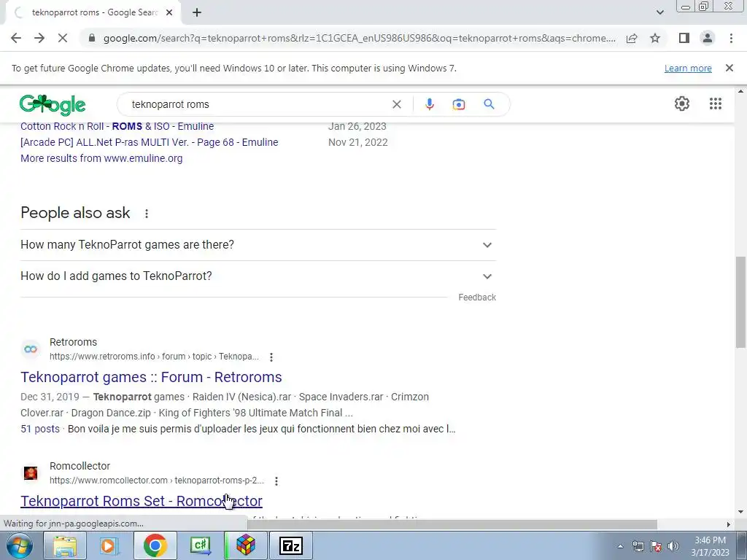Click the horizontal page scrollbar thumb
Screen dimensions: 747x560
pyautogui.click(x=452, y=524)
